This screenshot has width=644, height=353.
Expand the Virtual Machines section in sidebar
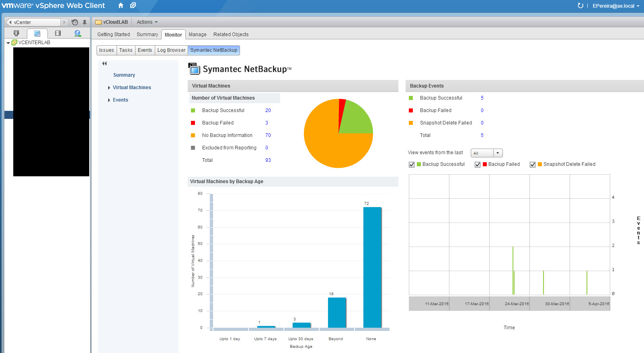pos(109,88)
